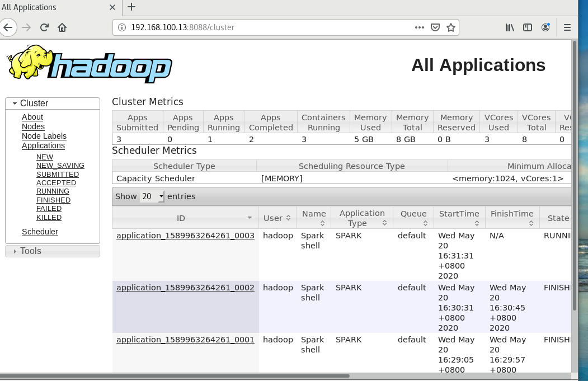Open the Nodes link in sidebar
This screenshot has width=588, height=381.
coord(33,126)
